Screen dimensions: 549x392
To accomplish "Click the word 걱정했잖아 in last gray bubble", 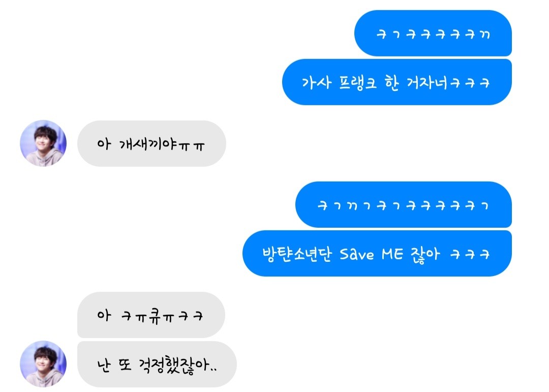I will point(174,366).
